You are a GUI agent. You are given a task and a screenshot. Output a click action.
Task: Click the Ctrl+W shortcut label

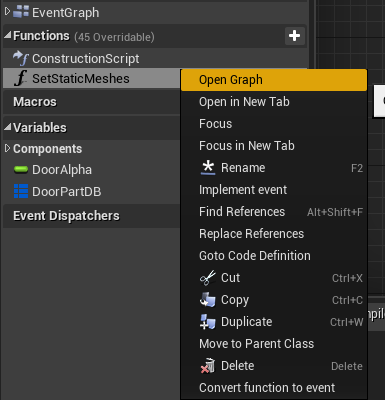point(346,322)
